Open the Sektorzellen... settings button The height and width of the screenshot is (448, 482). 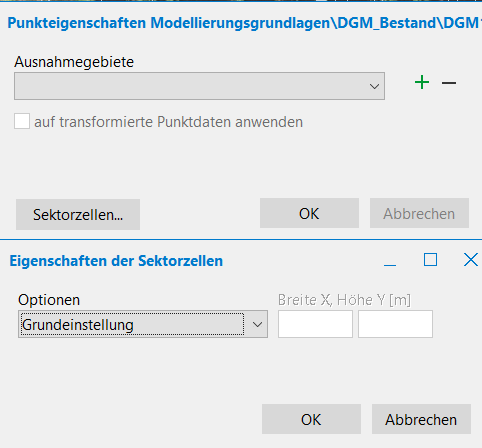pos(78,214)
